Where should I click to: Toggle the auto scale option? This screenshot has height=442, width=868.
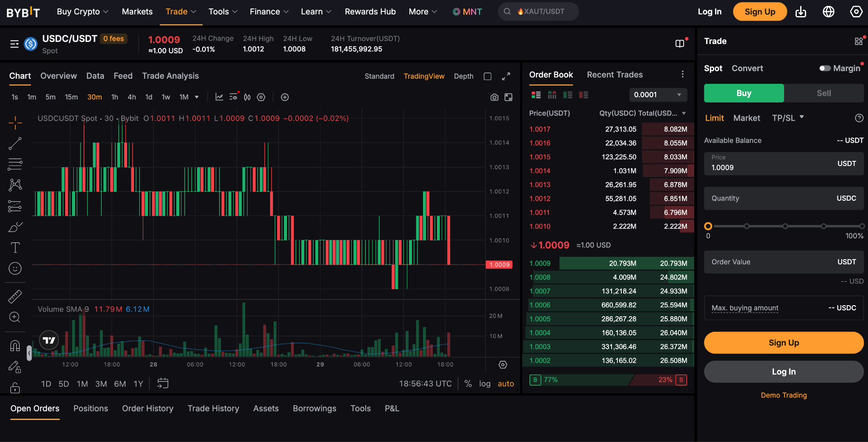point(506,384)
